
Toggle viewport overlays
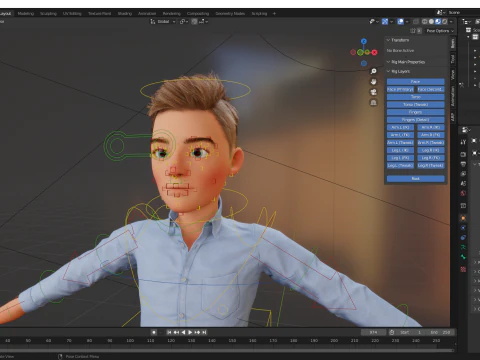401,22
